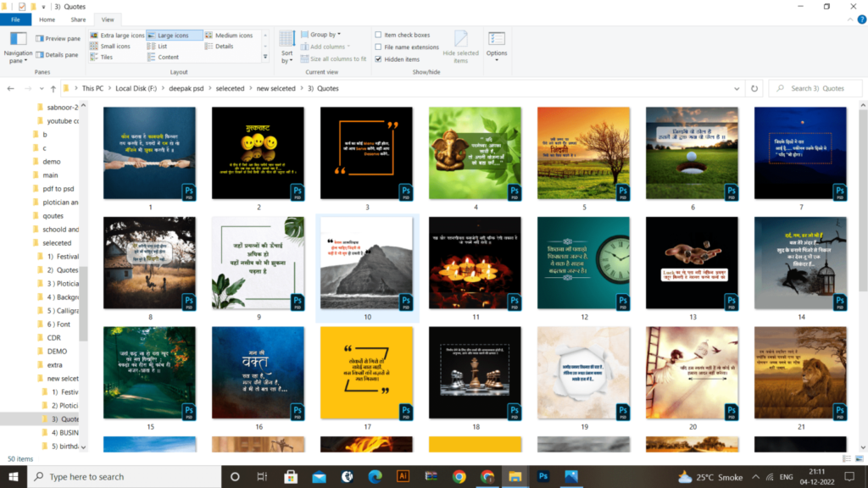Viewport: 868px width, 488px height.
Task: Refresh the current folder
Action: (x=754, y=88)
